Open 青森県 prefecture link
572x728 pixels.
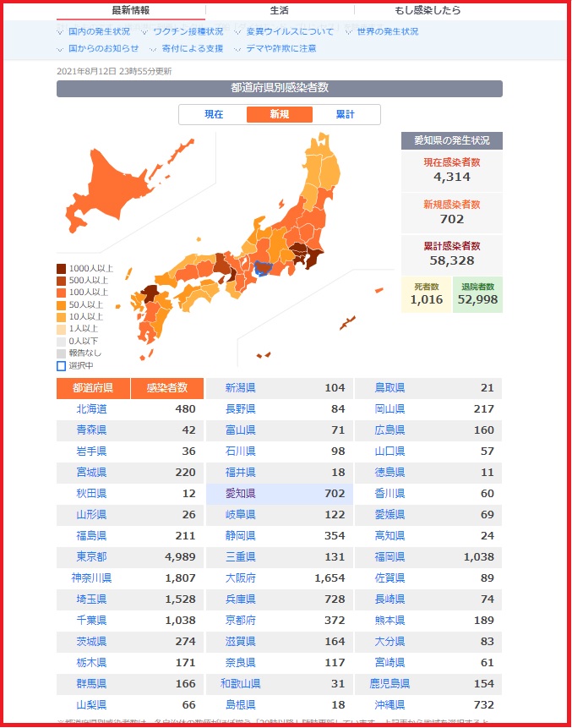91,430
